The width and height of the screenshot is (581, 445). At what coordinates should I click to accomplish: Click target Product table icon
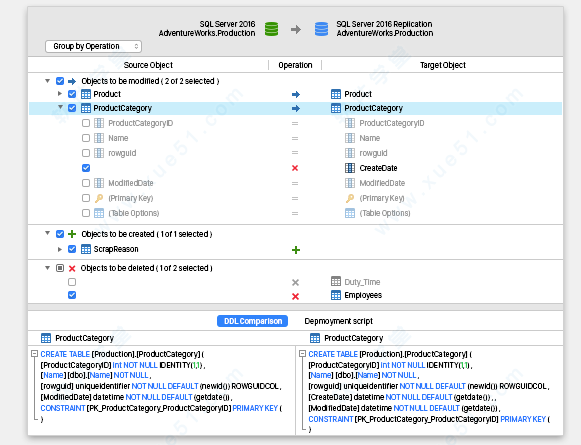pyautogui.click(x=336, y=94)
